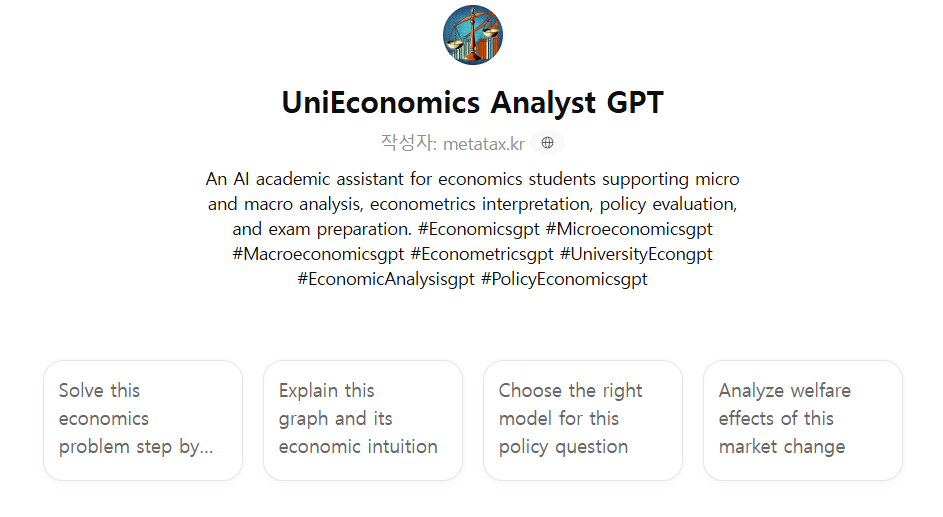Click the #Microeconomicsgpt hashtag
This screenshot has width=943, height=517.
628,229
